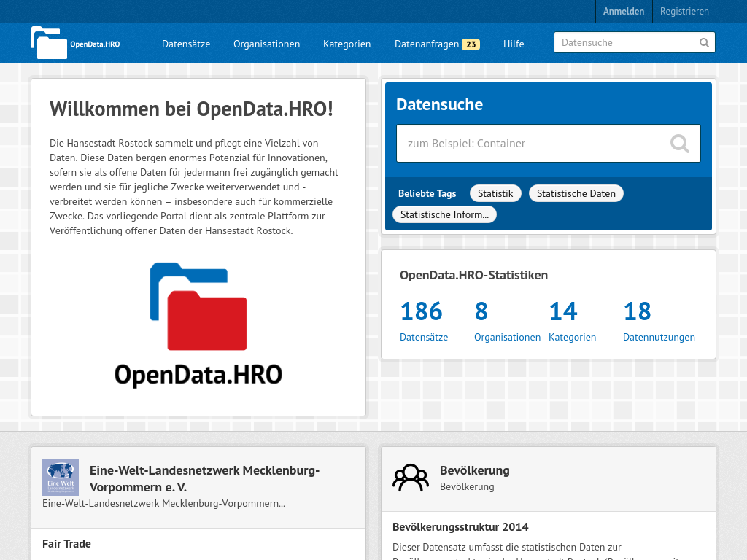This screenshot has width=747, height=560.
Task: Select the Statistik tag
Action: pos(495,193)
